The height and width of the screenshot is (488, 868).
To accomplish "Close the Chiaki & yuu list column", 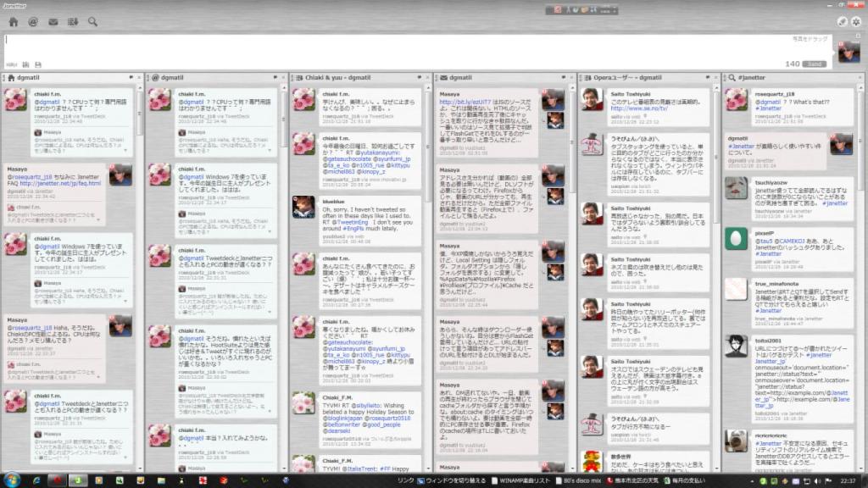I will coord(429,77).
